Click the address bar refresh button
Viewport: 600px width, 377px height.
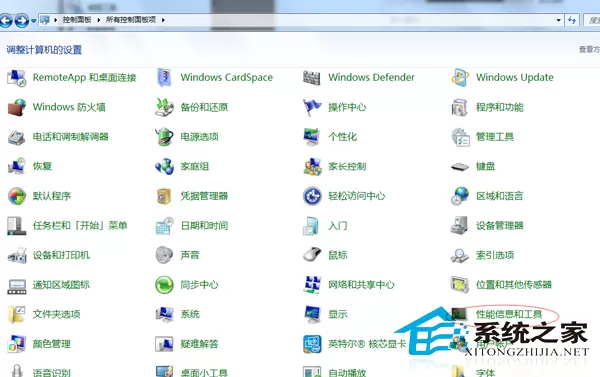point(572,20)
